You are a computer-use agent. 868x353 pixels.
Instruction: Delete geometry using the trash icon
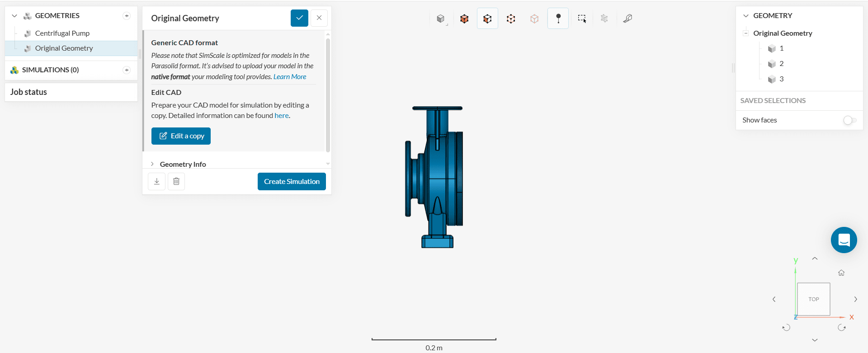click(x=176, y=181)
